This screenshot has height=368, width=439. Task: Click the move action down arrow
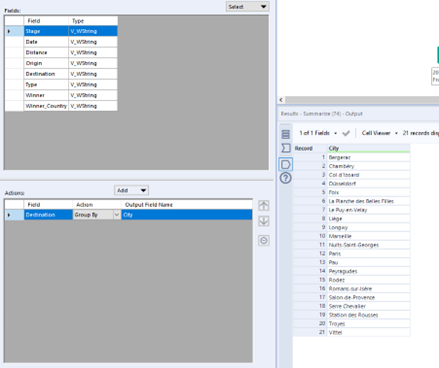click(x=264, y=221)
